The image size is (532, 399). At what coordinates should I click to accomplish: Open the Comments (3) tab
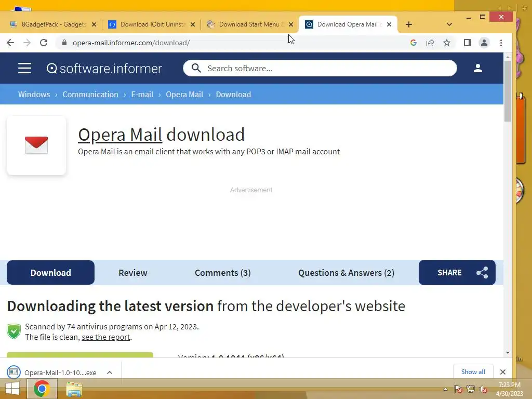(222, 273)
